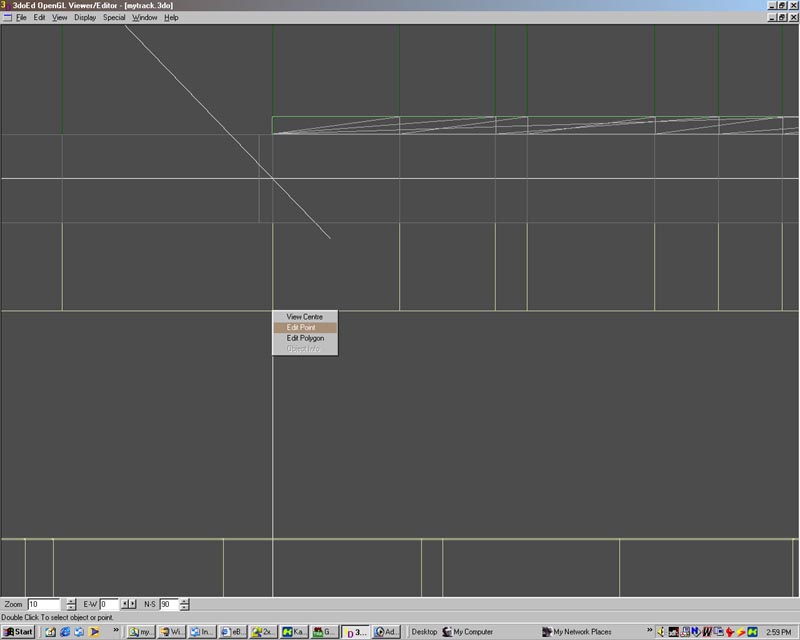Choose View Centre from the context menu
The height and width of the screenshot is (640, 800).
(305, 316)
